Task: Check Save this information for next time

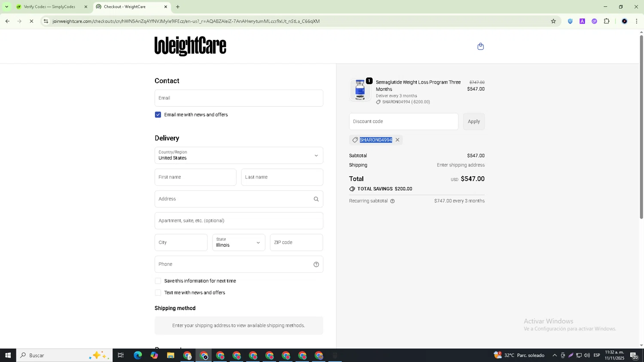Action: 158,281
